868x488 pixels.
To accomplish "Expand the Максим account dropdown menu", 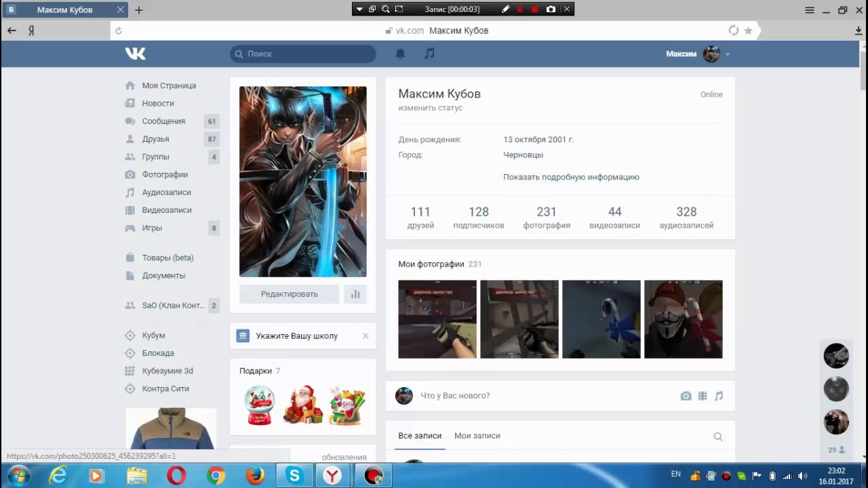I will (728, 54).
